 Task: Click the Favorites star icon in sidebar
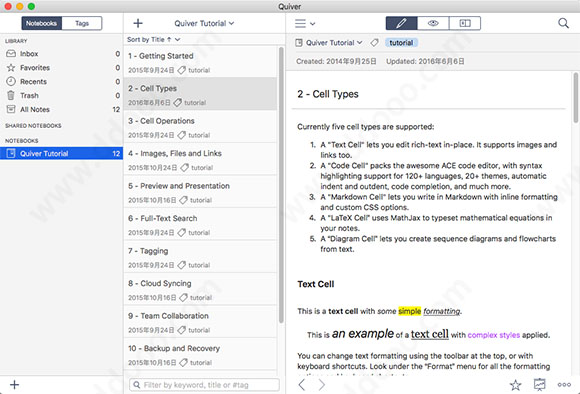pyautogui.click(x=11, y=68)
